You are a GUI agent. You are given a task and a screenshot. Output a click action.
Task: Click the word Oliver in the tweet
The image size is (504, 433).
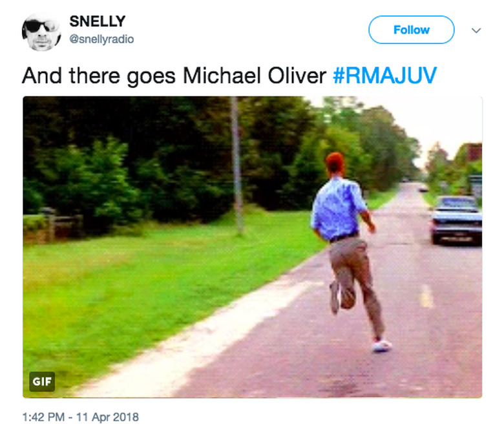click(297, 76)
